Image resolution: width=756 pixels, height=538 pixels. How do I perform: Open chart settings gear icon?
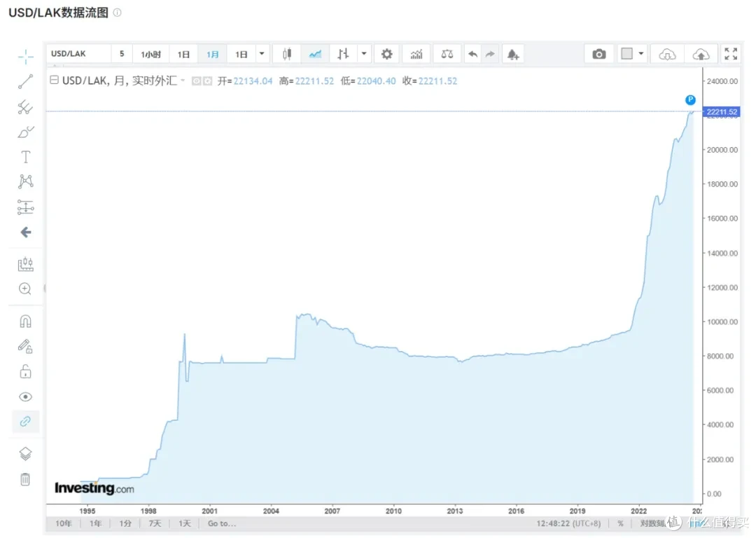pos(386,54)
